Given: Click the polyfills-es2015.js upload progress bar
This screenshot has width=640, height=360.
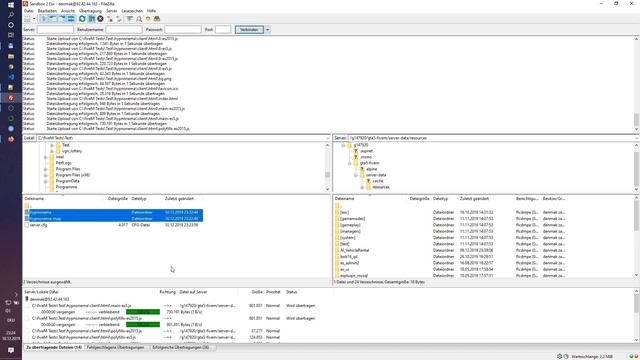Looking at the screenshot, I should pyautogui.click(x=143, y=324).
